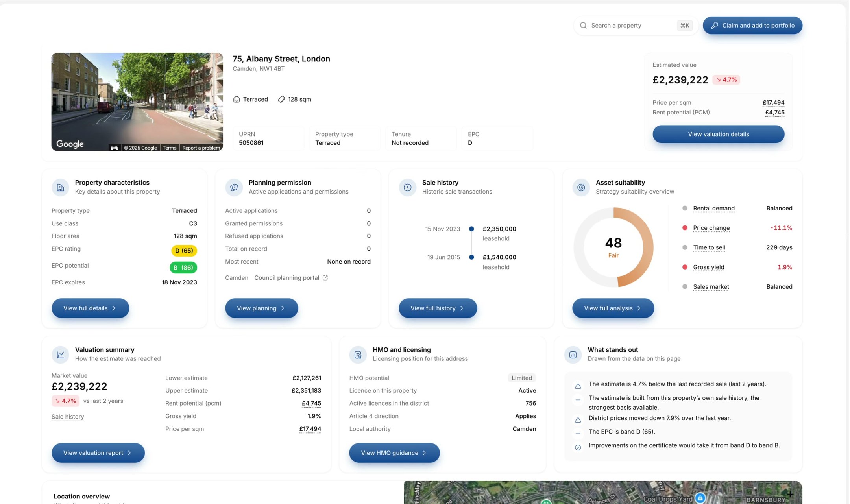The image size is (850, 504).
Task: Click the What stands out bar-chart icon
Action: click(x=573, y=354)
